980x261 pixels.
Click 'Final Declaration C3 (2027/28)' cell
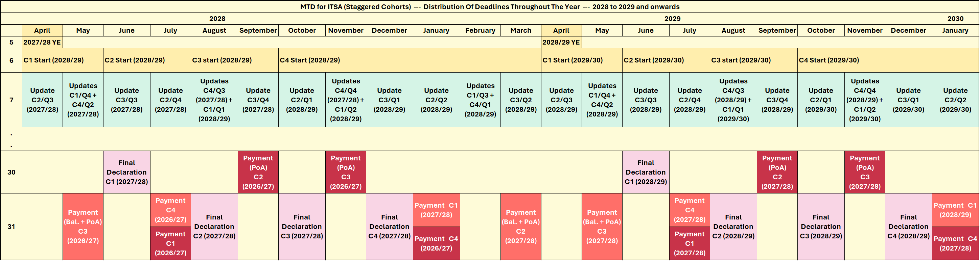pos(302,227)
